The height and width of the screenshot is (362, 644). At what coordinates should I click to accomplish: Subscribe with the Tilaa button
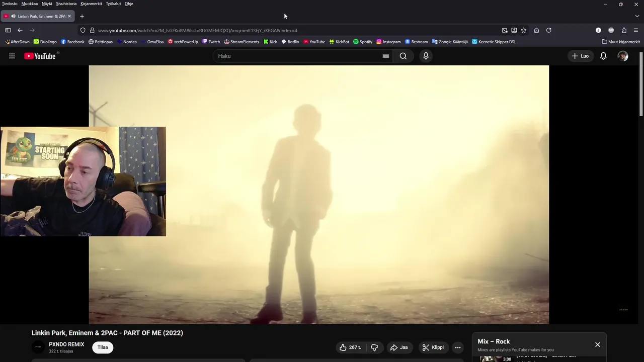click(103, 347)
